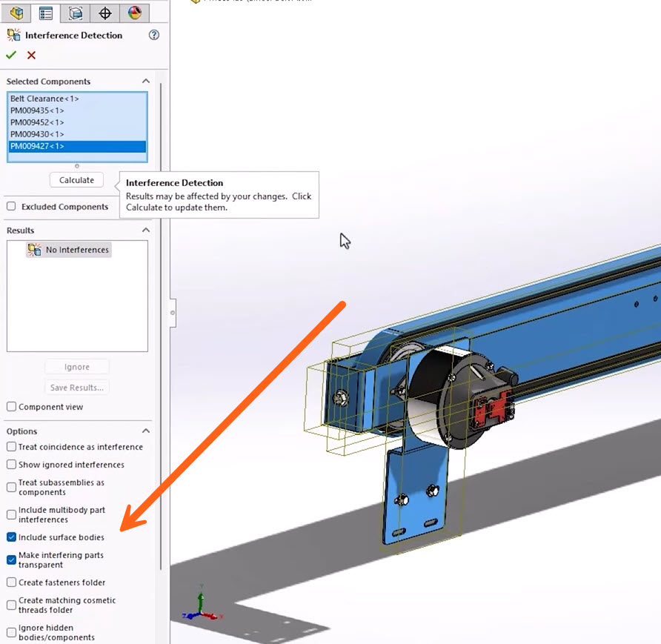Collapse the Options section

click(x=146, y=431)
